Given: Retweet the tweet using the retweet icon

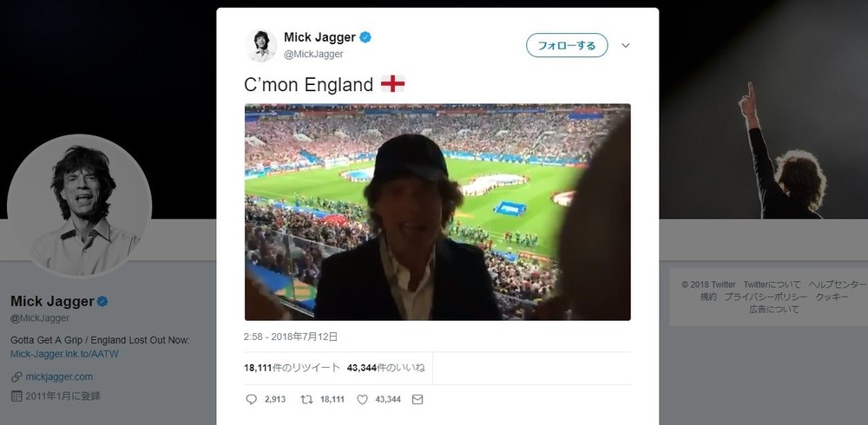Looking at the screenshot, I should click(x=305, y=399).
